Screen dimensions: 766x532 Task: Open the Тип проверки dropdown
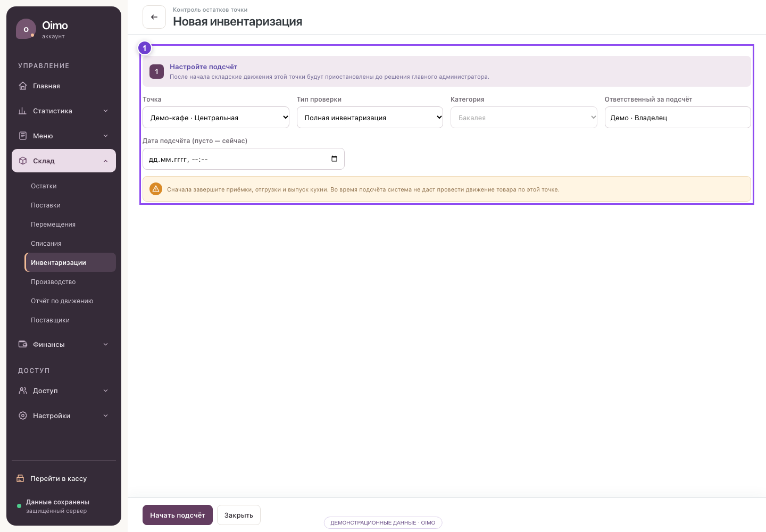[370, 118]
